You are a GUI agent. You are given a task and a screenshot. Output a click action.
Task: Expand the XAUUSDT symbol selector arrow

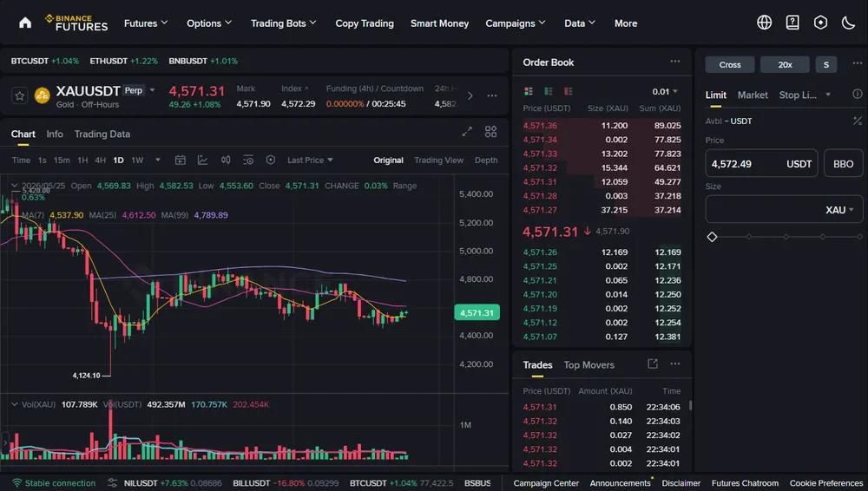point(152,90)
